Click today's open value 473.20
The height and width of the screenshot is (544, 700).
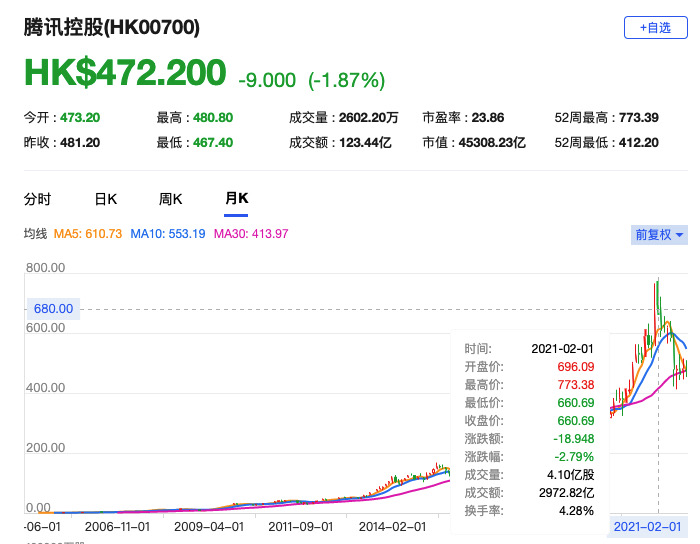(x=80, y=118)
